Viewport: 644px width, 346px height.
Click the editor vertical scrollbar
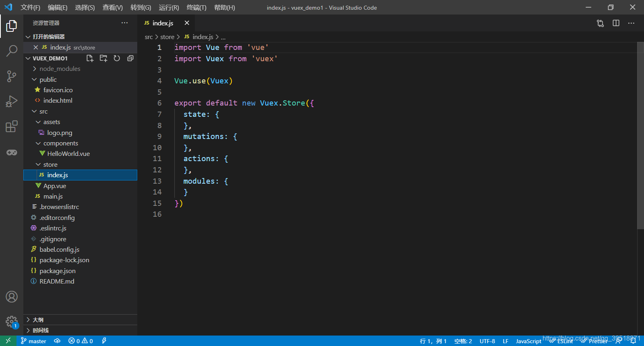pyautogui.click(x=640, y=136)
